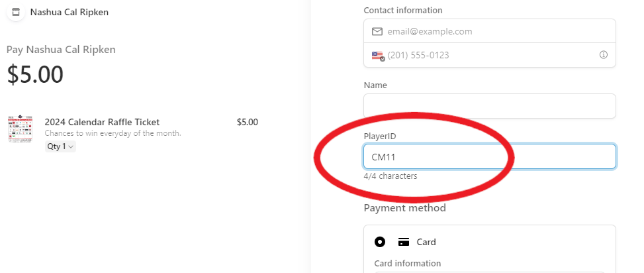The image size is (644, 273).
Task: Click the PlayerID field label
Action: [380, 136]
